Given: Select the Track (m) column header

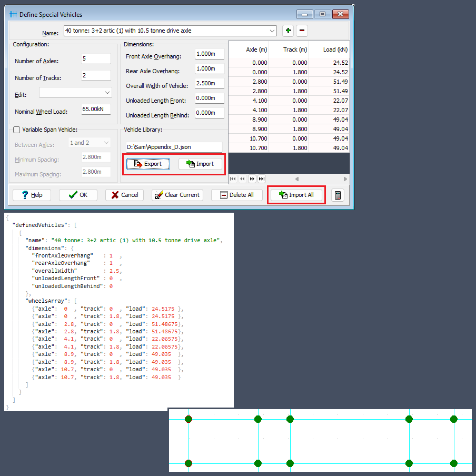Looking at the screenshot, I should 289,49.
